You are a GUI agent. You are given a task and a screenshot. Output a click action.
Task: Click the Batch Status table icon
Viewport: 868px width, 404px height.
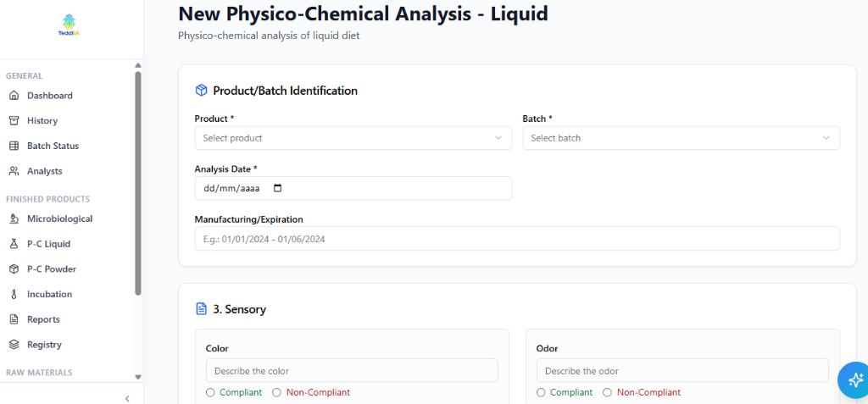tap(14, 147)
